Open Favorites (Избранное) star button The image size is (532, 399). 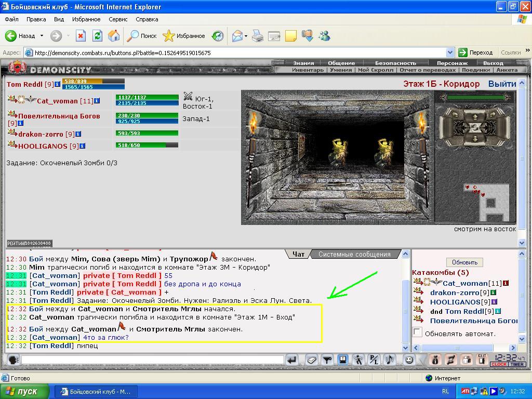click(184, 36)
